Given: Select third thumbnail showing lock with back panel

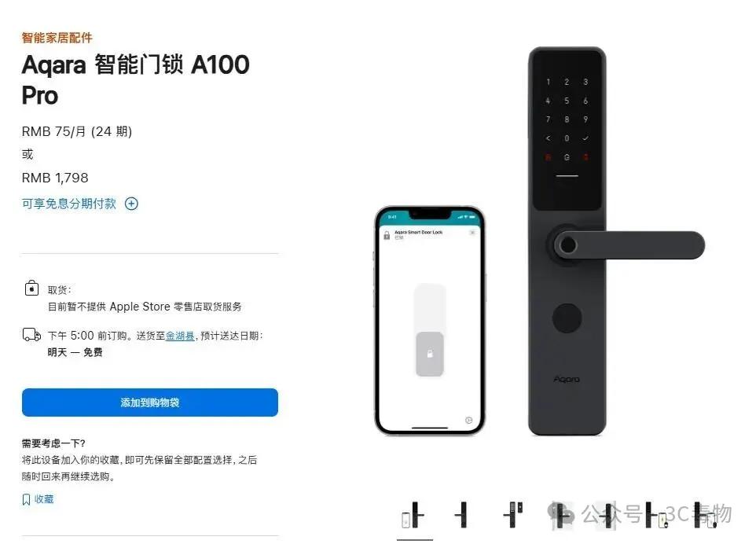Looking at the screenshot, I should click(x=512, y=515).
